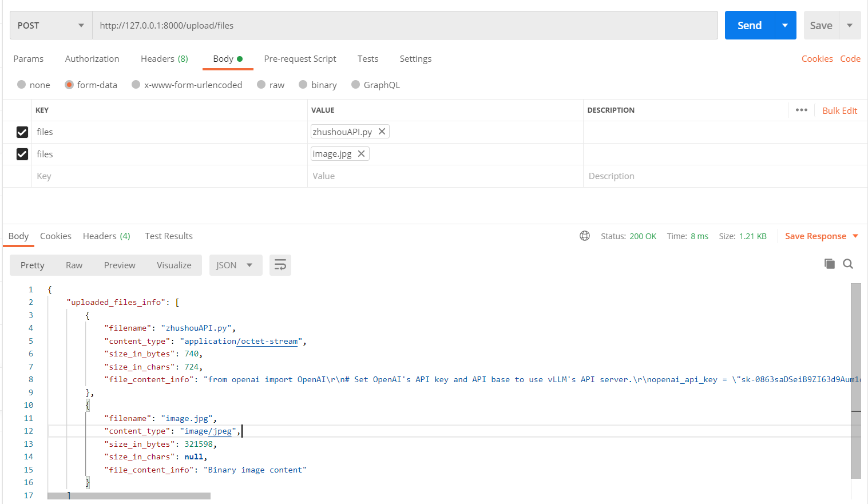Click the empty Value placeholder field
Viewport: 868px width, 504px height.
445,176
